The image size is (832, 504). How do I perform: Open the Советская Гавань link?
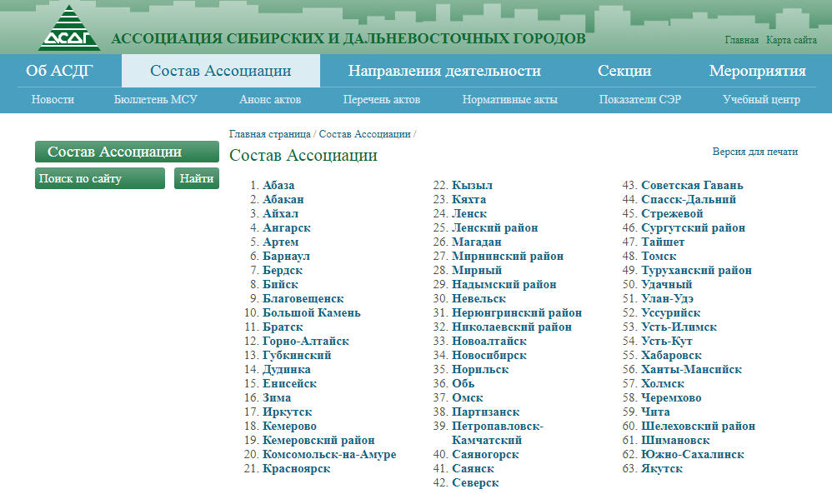coord(693,186)
